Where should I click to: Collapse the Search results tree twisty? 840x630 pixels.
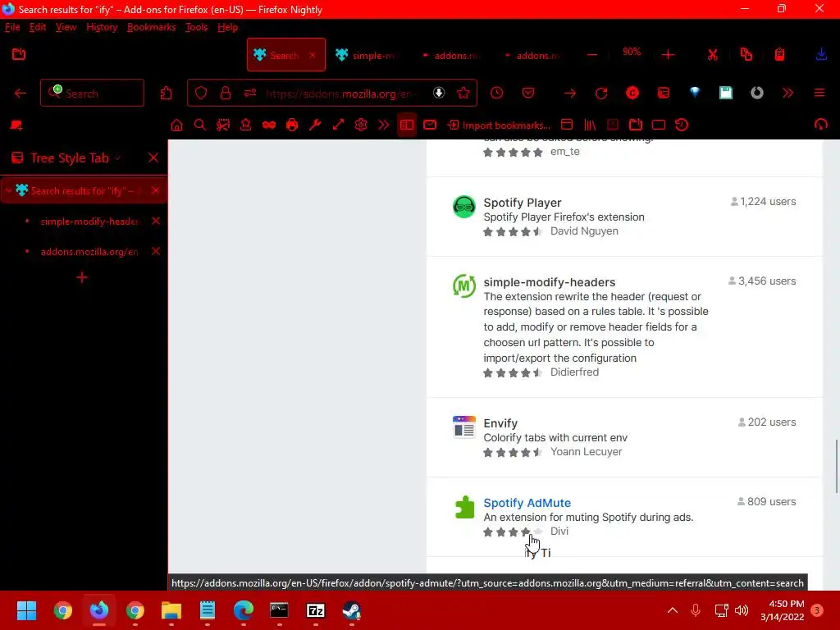[8, 190]
